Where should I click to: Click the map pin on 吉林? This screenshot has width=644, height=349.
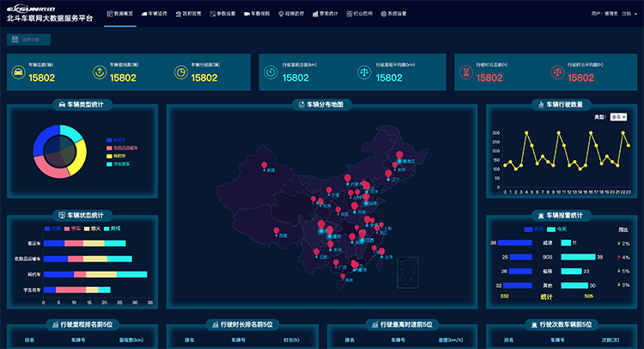click(395, 165)
